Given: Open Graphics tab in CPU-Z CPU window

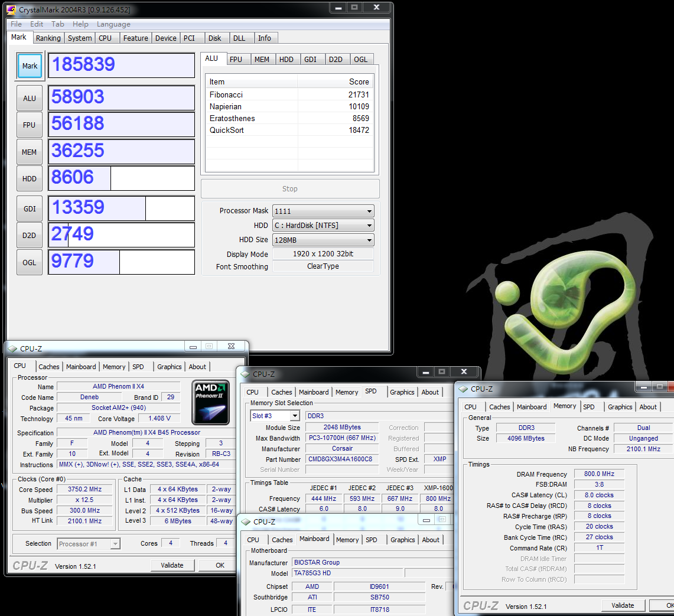Looking at the screenshot, I should pyautogui.click(x=170, y=367).
